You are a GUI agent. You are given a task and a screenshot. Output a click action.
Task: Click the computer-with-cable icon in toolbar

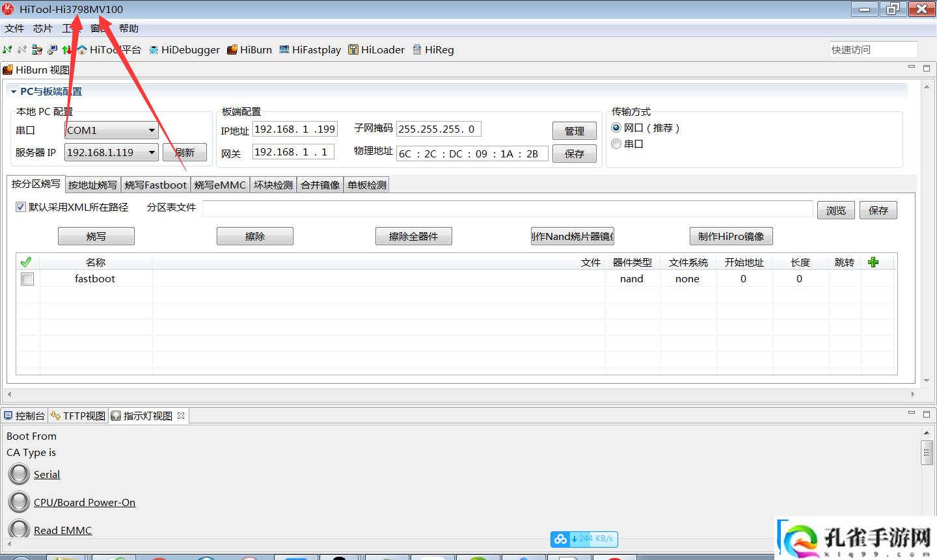point(52,49)
